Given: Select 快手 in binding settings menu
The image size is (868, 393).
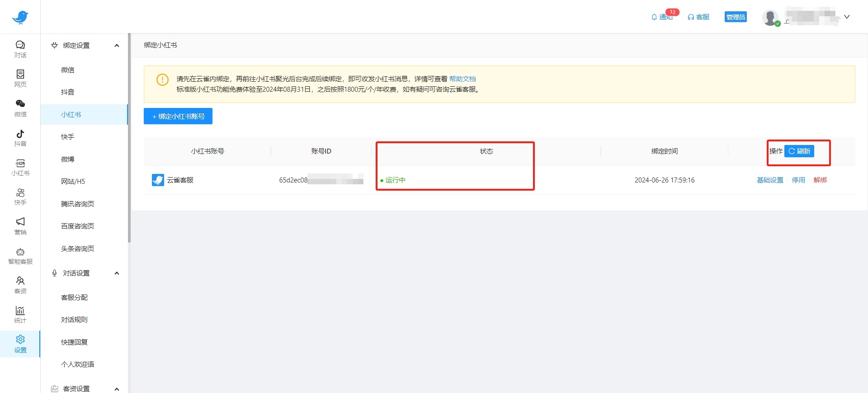Looking at the screenshot, I should (68, 137).
